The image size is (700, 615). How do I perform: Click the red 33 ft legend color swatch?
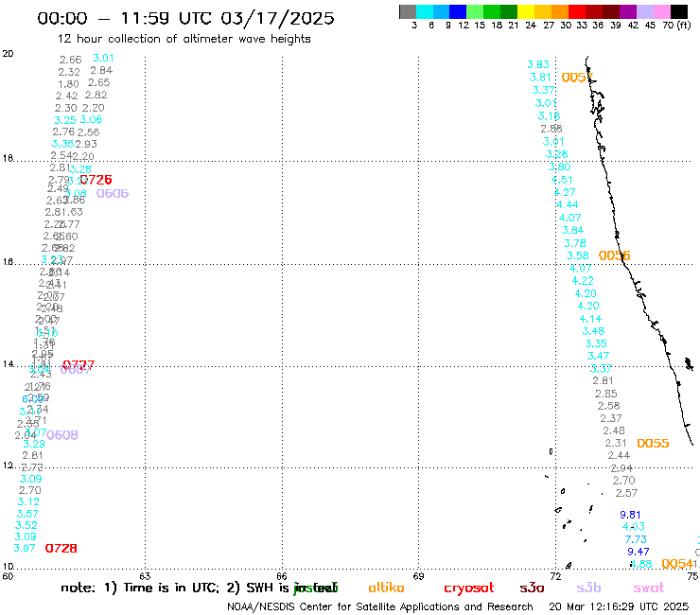tap(577, 11)
